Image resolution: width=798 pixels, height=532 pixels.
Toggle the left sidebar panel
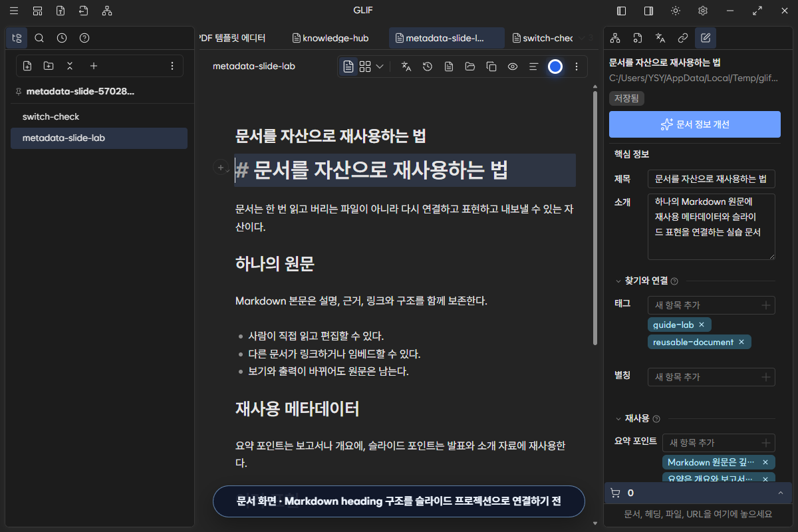point(622,11)
